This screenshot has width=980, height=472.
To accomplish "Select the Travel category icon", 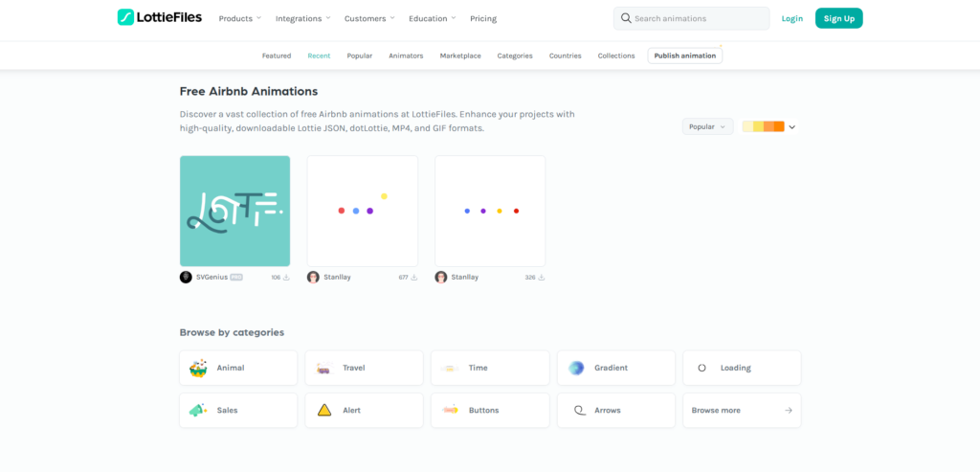I will [323, 368].
